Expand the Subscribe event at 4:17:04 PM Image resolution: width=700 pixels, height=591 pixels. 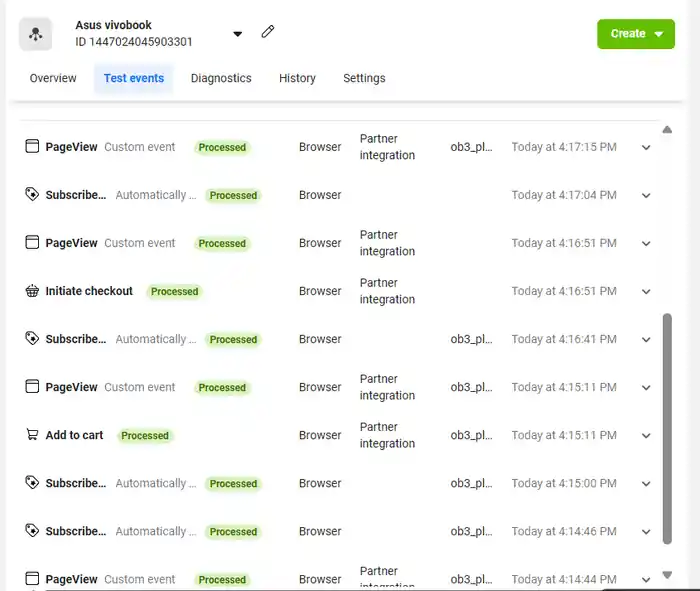(646, 196)
